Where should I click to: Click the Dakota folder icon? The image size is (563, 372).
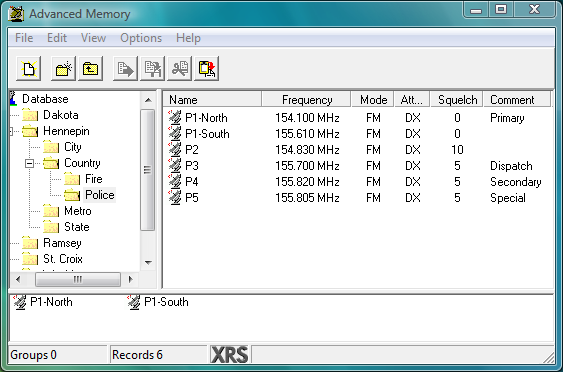(x=30, y=115)
